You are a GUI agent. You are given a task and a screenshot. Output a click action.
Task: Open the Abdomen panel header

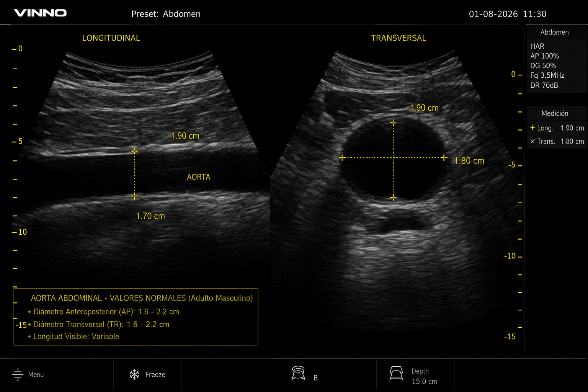pos(554,32)
